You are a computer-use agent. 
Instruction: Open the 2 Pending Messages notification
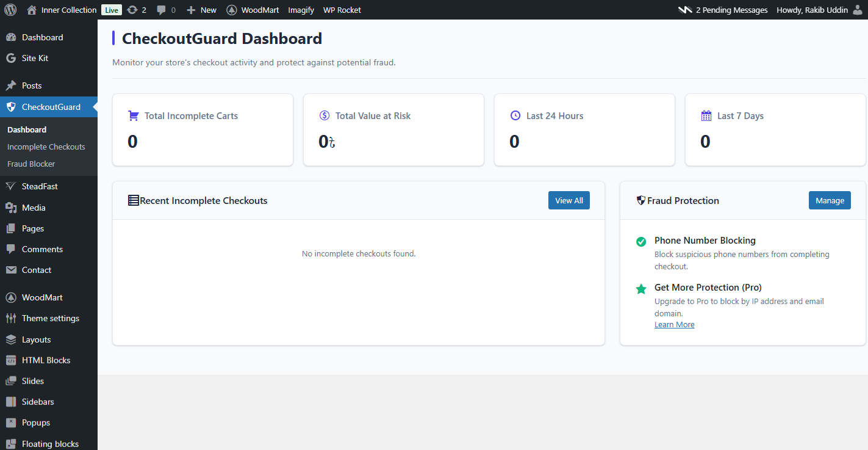tap(723, 10)
